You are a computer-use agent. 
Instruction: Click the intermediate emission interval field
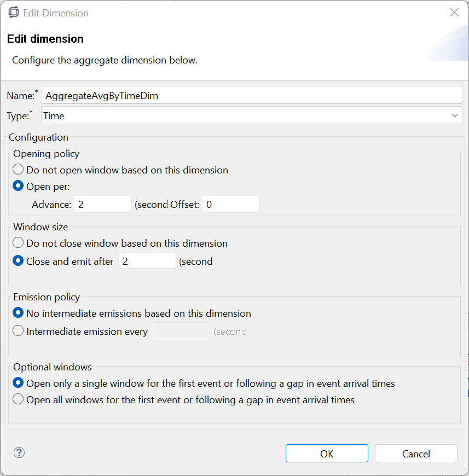tap(182, 332)
